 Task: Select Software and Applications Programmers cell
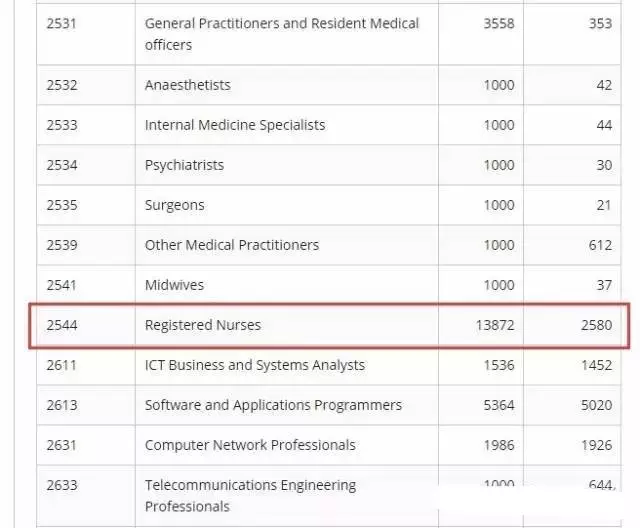pyautogui.click(x=273, y=405)
